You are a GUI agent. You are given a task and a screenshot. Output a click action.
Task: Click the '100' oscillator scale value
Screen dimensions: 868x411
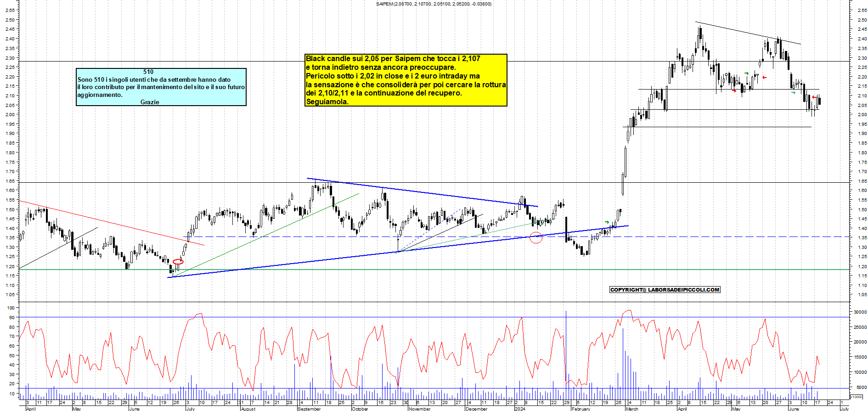11,308
